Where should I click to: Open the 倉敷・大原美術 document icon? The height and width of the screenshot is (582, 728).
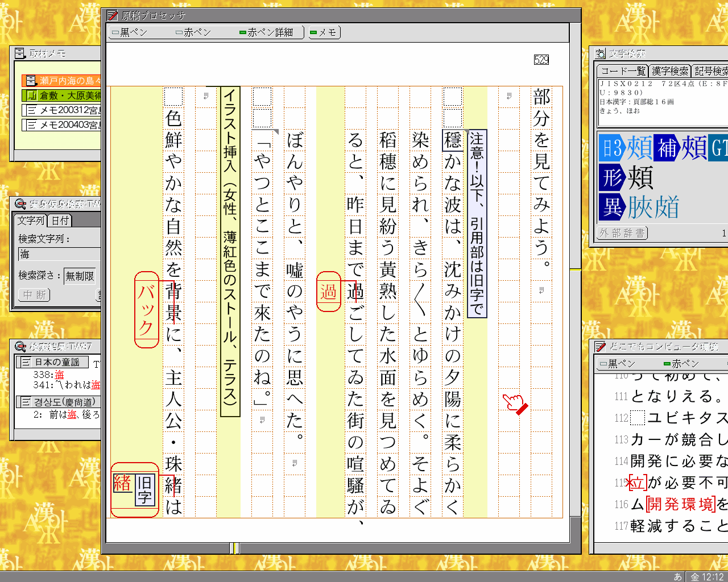[x=30, y=95]
